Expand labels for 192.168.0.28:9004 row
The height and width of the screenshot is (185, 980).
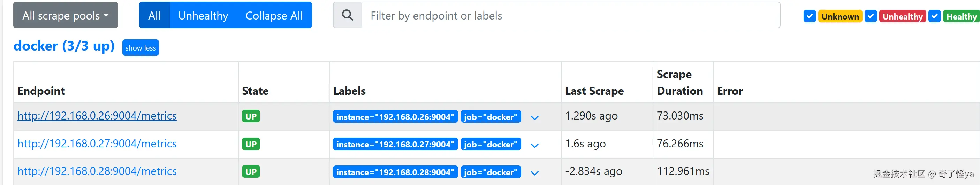pos(534,173)
